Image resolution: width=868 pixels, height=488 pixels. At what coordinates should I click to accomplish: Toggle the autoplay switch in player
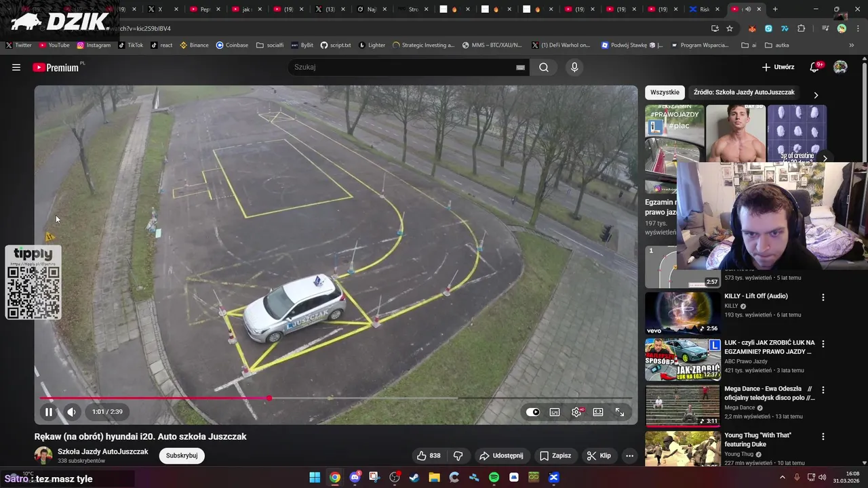[533, 411]
